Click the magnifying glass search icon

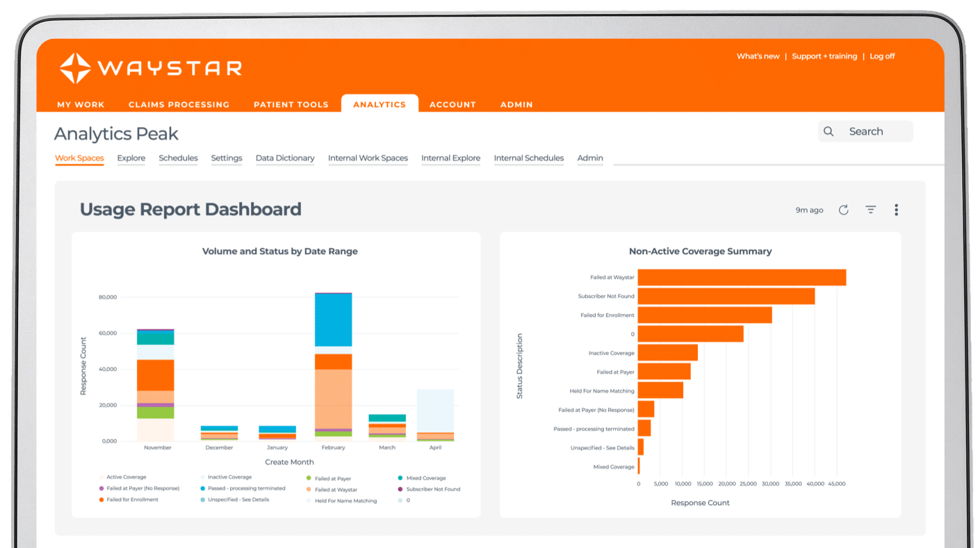[x=828, y=131]
